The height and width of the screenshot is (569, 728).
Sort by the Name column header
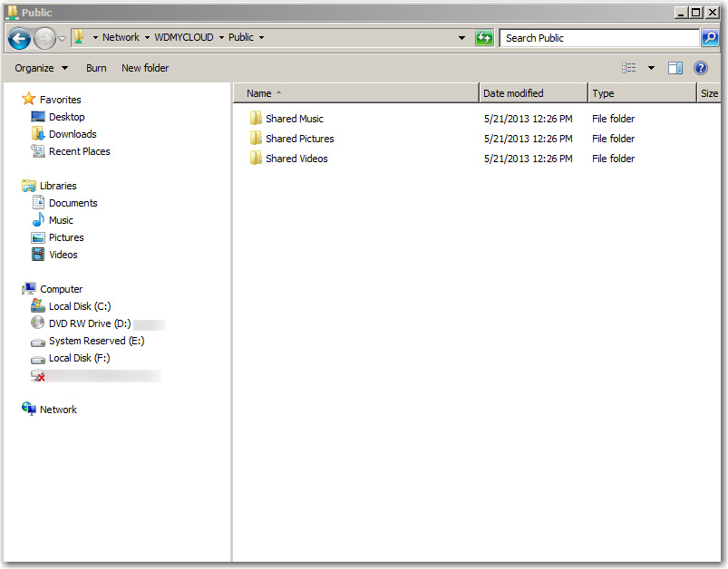point(355,93)
